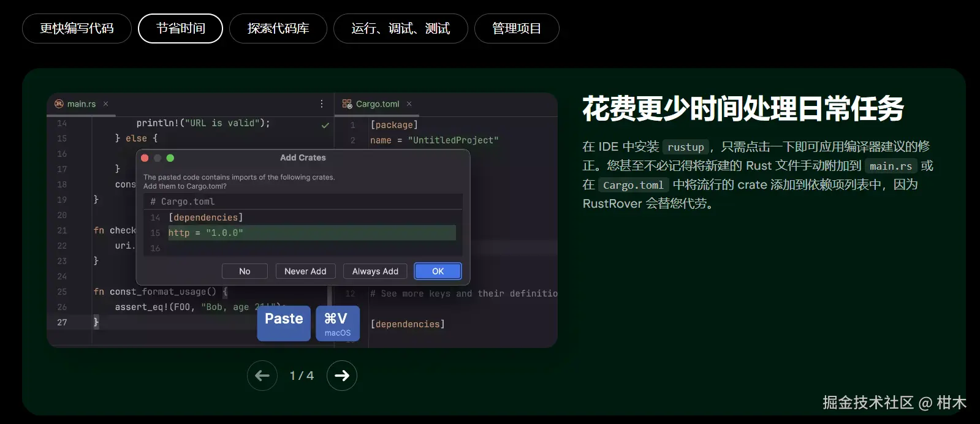This screenshot has width=980, height=424.
Task: Click the Rust file icon on main.rs tab
Action: [x=59, y=104]
